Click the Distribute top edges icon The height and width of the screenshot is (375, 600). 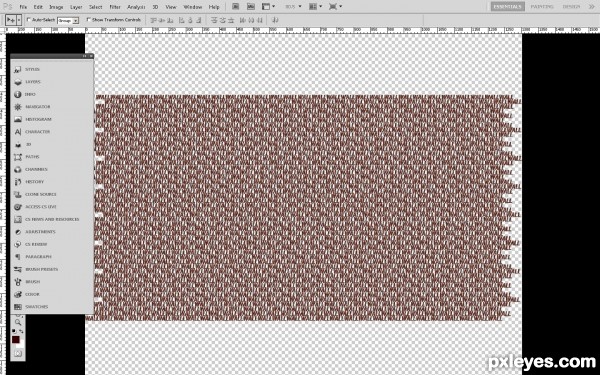214,20
